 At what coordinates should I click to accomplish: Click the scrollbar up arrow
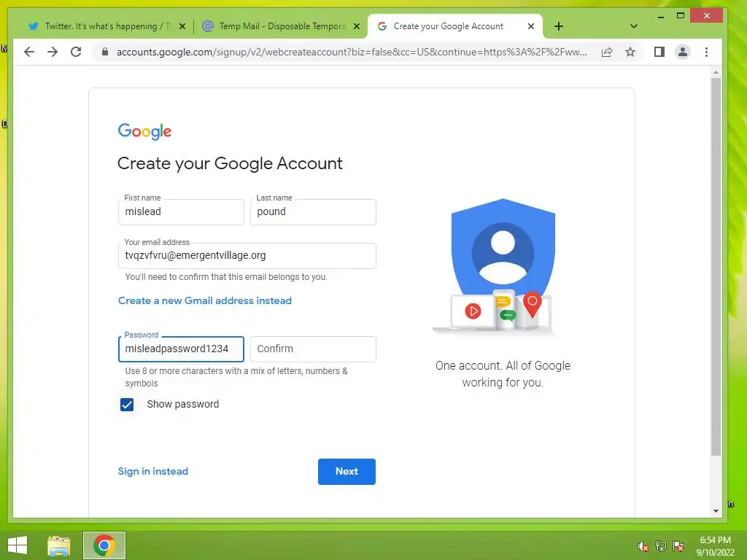click(x=716, y=72)
